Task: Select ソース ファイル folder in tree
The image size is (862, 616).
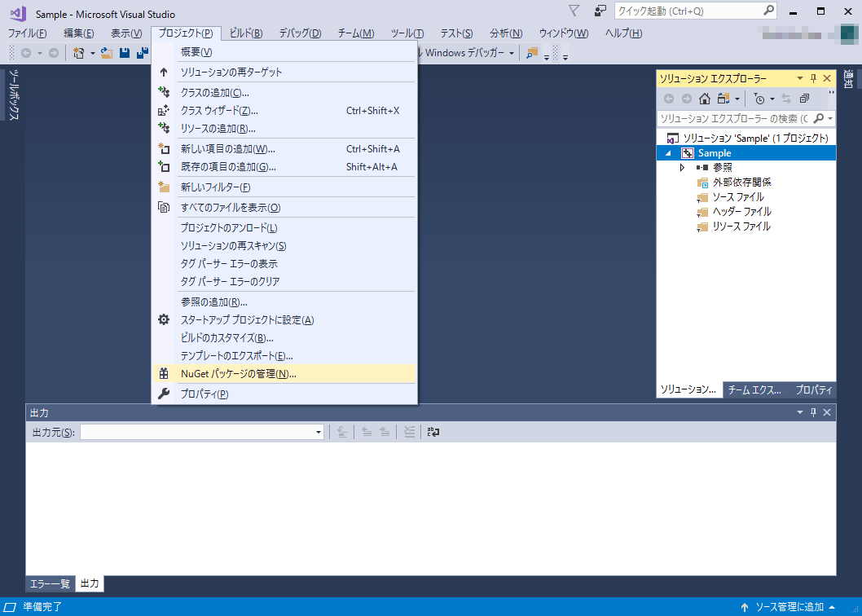Action: pos(738,197)
